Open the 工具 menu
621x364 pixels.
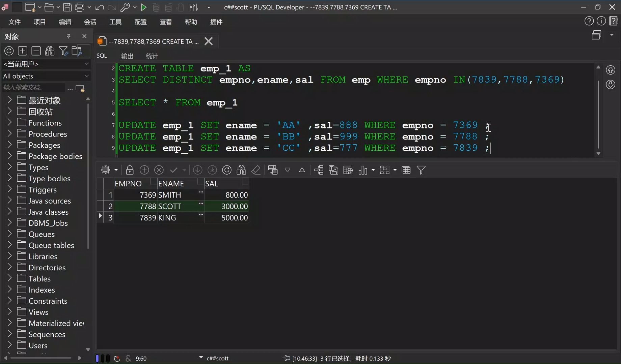click(x=115, y=22)
